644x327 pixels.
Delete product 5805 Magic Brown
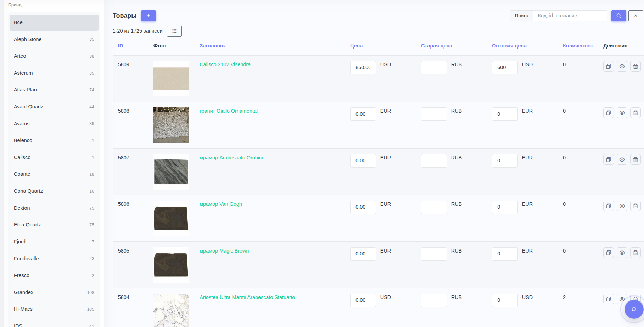[635, 253]
